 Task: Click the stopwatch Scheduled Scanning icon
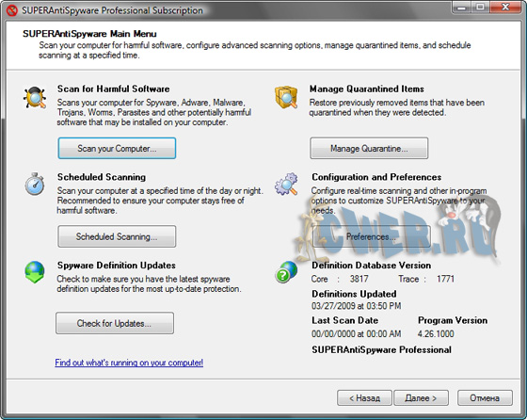(35, 184)
